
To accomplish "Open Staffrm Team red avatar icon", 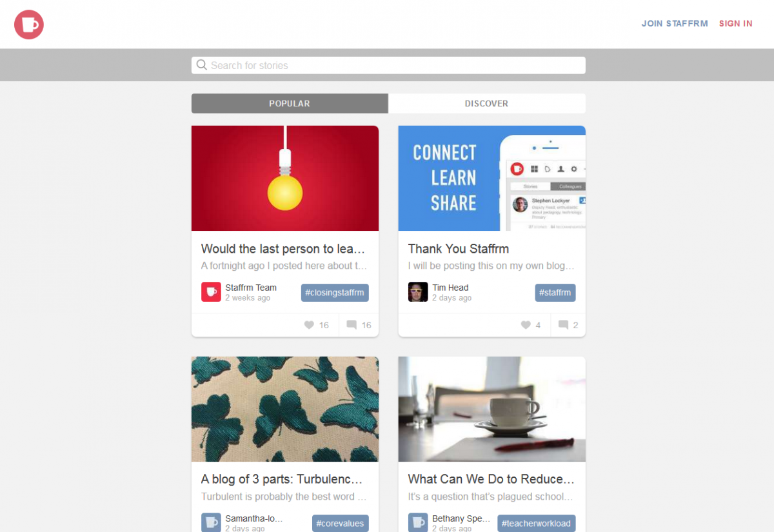I will click(211, 292).
